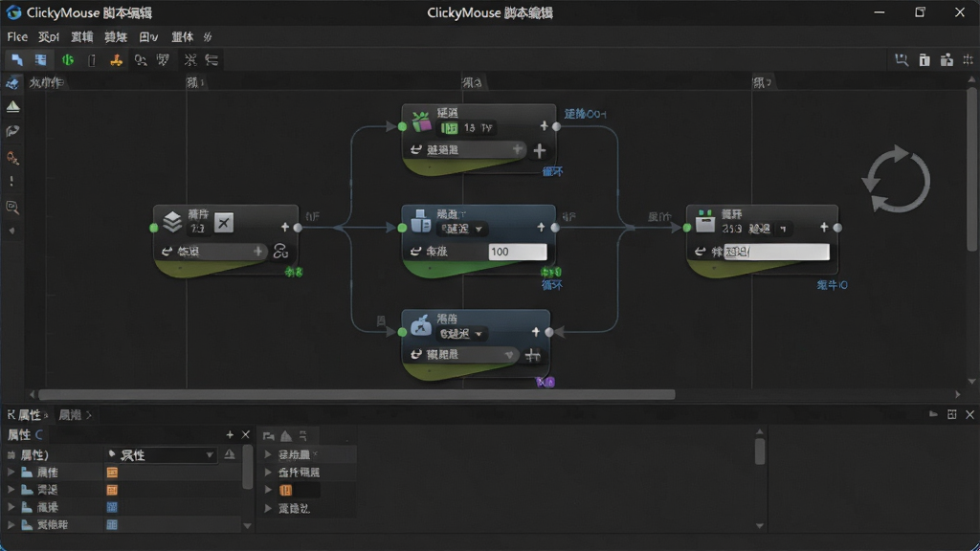Open the type dropdown on bottom node
Viewport: 980px width, 551px height.
tap(462, 334)
